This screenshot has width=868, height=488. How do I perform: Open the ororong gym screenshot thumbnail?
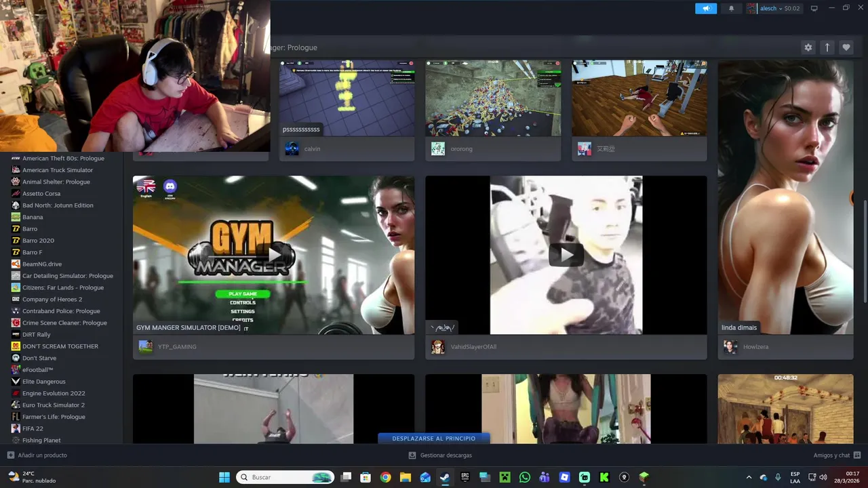(x=493, y=98)
